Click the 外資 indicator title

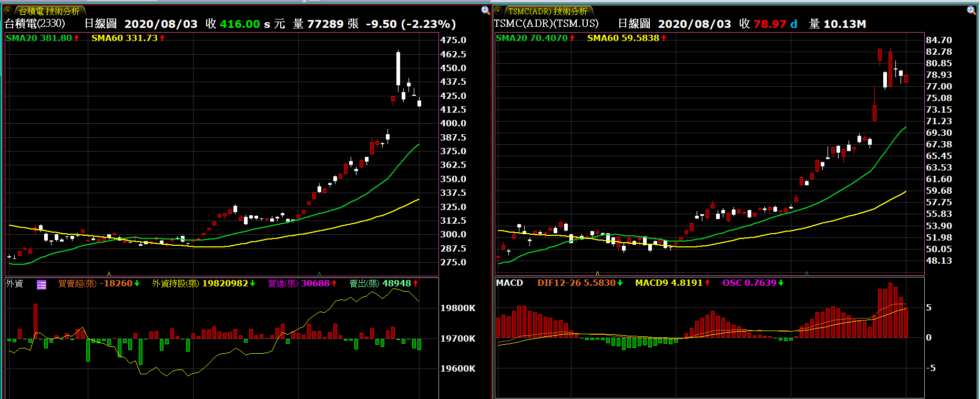(x=15, y=284)
